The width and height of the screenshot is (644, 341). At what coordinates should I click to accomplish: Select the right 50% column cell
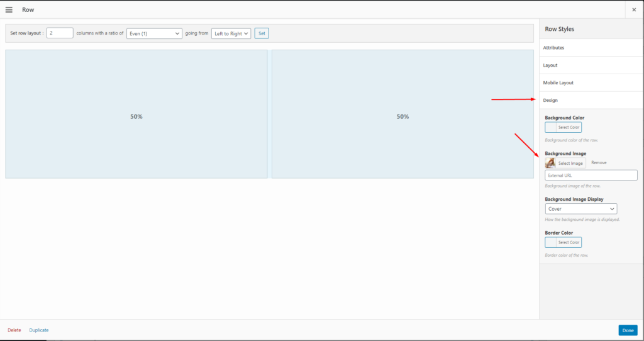point(402,115)
